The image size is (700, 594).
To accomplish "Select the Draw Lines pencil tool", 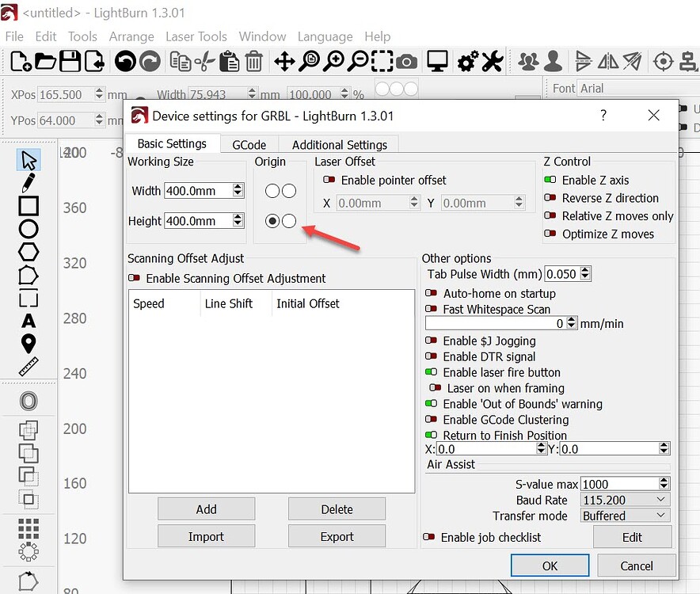I will pos(29,183).
